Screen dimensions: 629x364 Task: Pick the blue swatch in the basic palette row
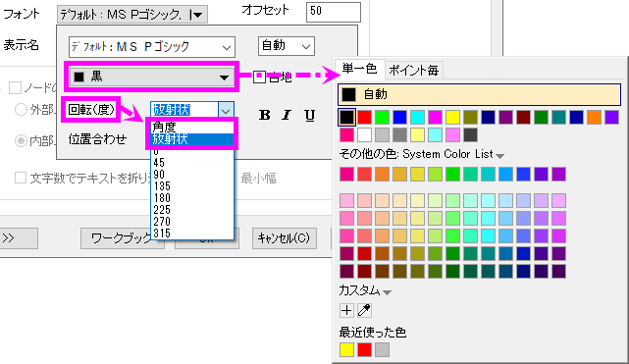point(399,117)
